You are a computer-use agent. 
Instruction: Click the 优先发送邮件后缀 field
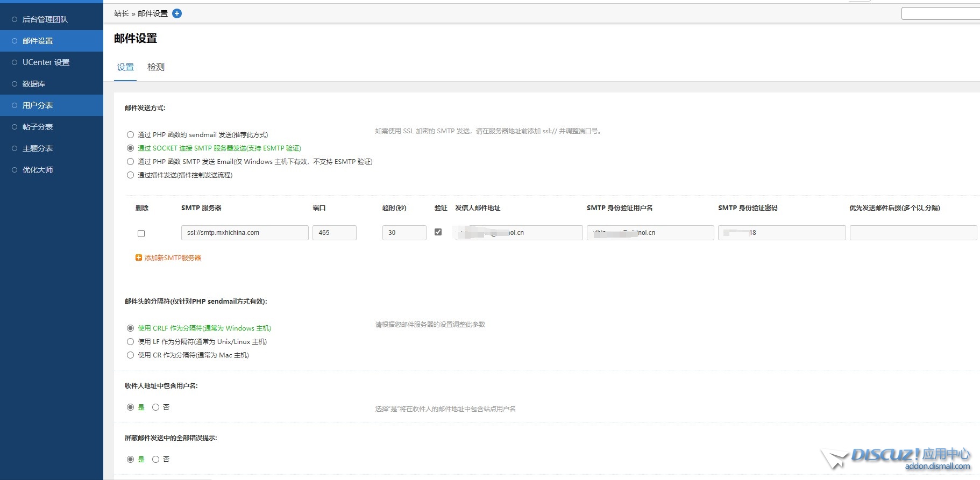point(913,233)
